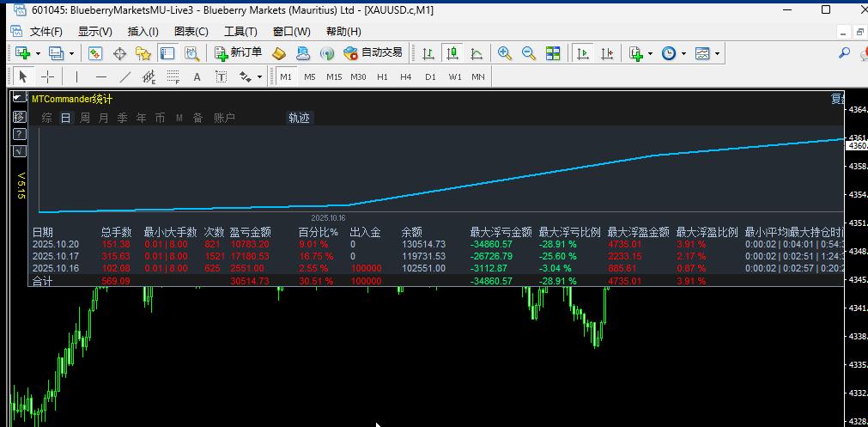The height and width of the screenshot is (427, 868).
Task: Click the cloud hosting VPS icon
Action: (x=303, y=53)
